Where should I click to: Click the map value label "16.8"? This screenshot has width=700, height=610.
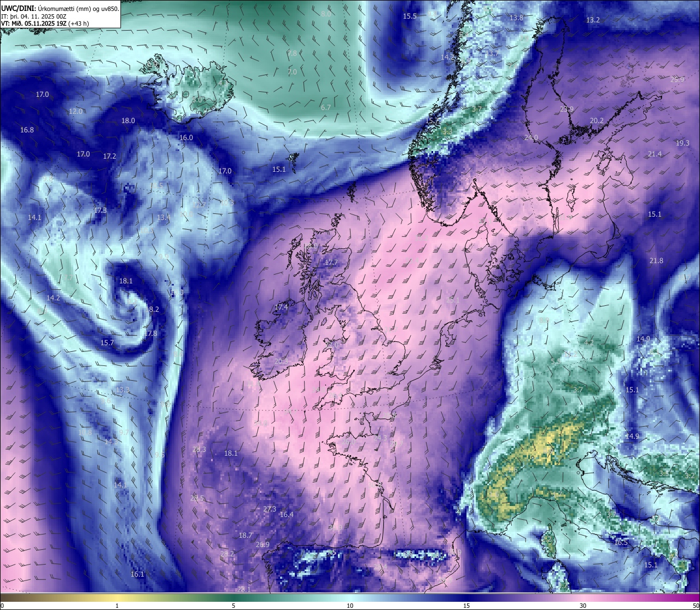[27, 130]
